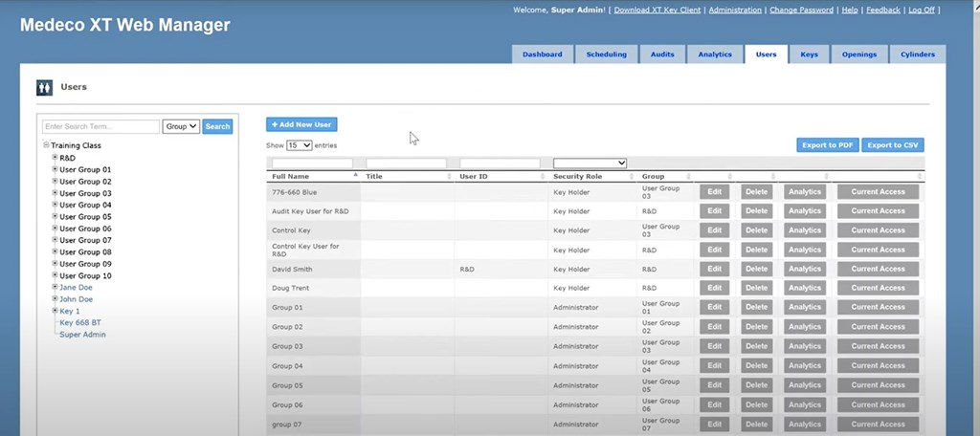Screen dimensions: 980x436
Task: Click sort arrows icon in Group column
Action: 694,177
